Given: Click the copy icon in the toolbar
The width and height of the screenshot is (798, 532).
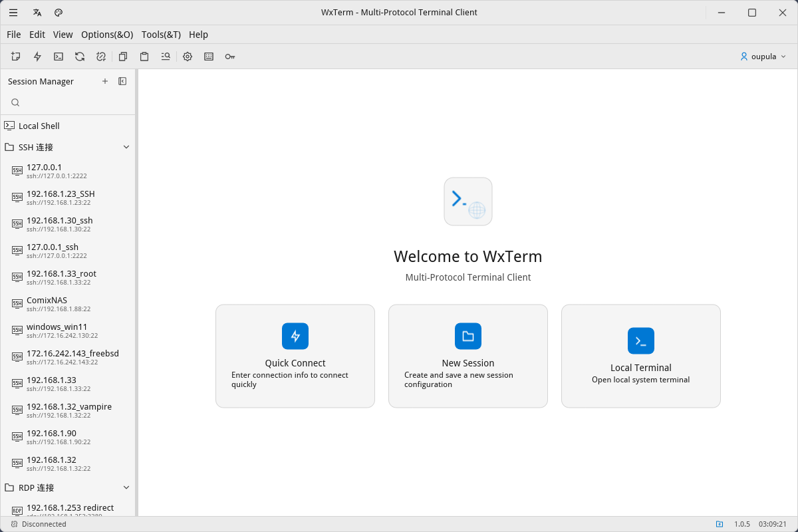Looking at the screenshot, I should coord(123,57).
